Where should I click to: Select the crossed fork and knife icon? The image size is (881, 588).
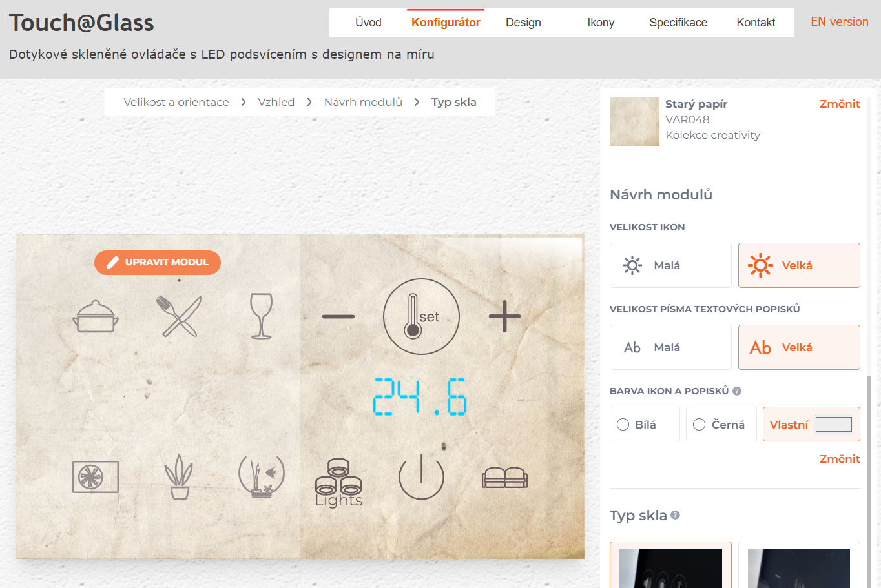pos(179,316)
